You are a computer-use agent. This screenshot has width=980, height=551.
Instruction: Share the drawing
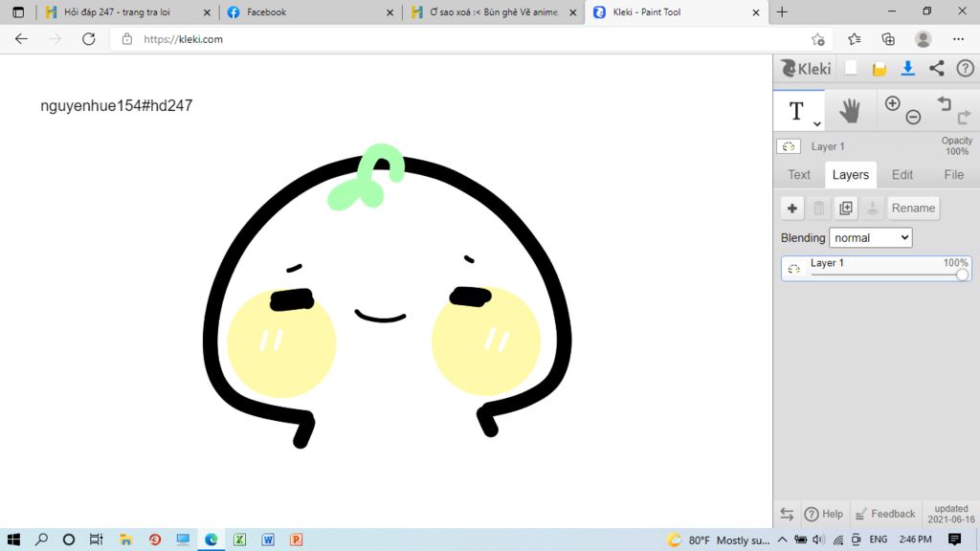point(936,68)
